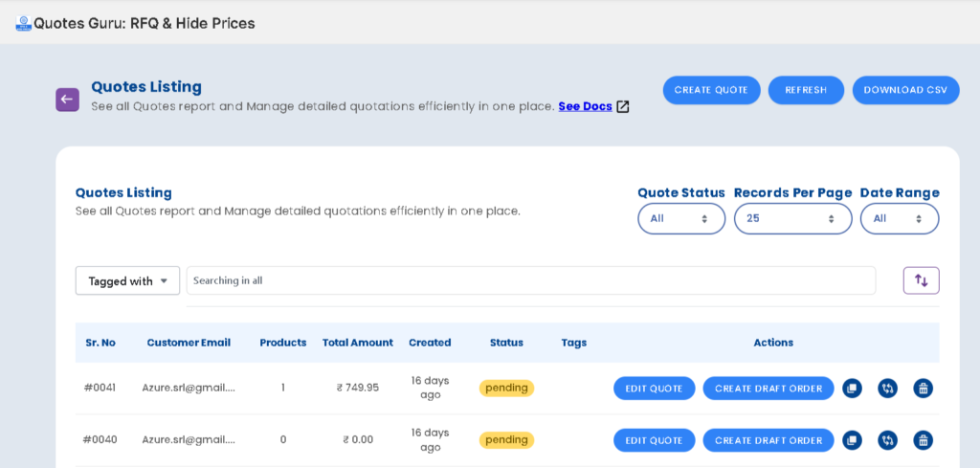Image resolution: width=980 pixels, height=468 pixels.
Task: Click the sort order arrows icon
Action: point(921,280)
